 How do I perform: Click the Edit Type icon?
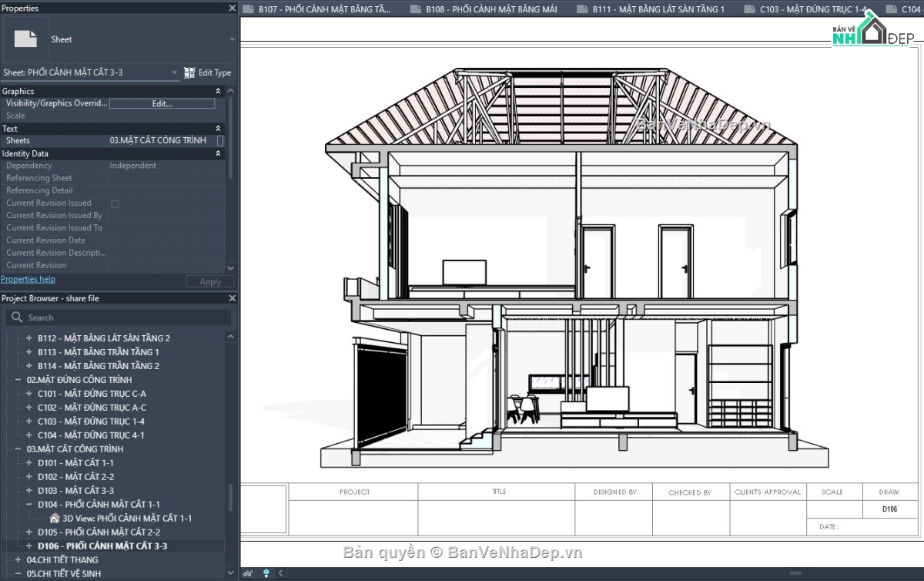pos(189,72)
